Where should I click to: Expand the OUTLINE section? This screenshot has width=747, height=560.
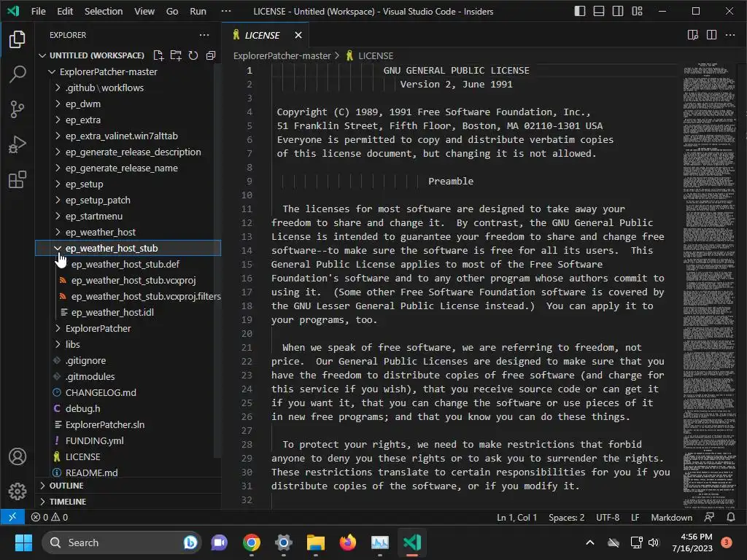128,486
